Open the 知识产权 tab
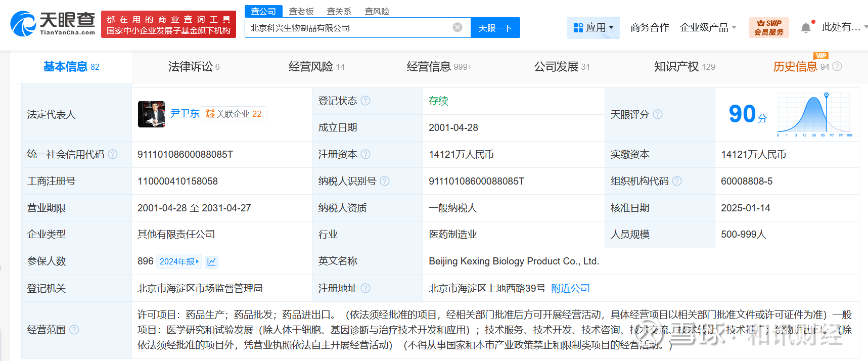Image resolution: width=868 pixels, height=361 pixels. coord(684,66)
